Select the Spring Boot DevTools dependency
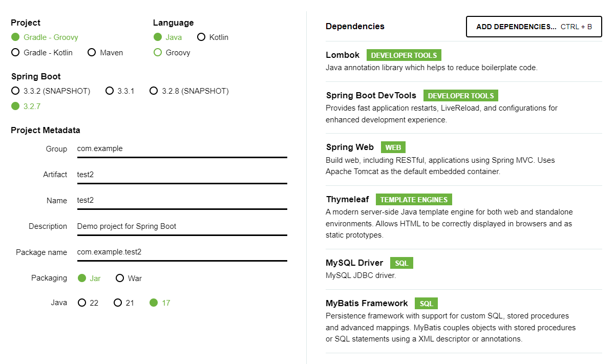615x364 pixels. [371, 96]
